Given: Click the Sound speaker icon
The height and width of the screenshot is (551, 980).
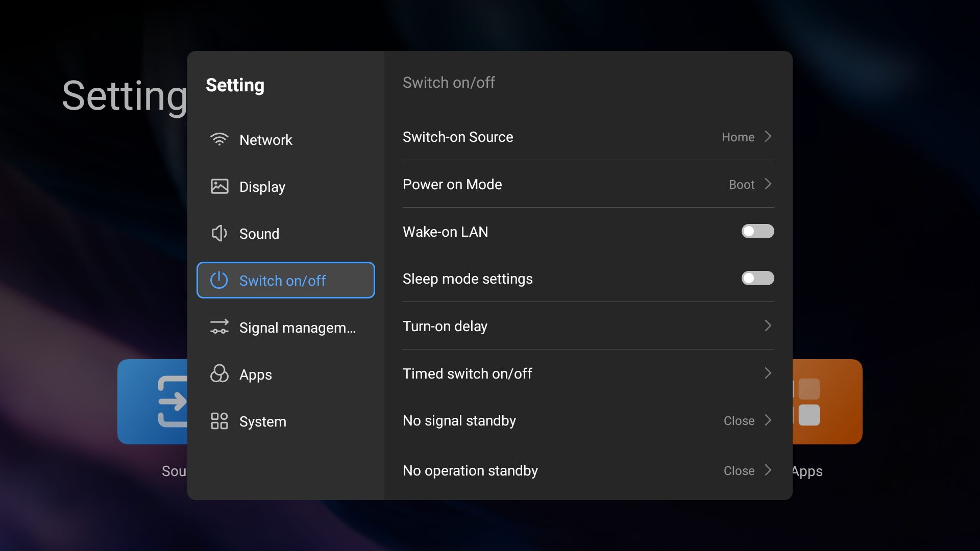Looking at the screenshot, I should pyautogui.click(x=219, y=233).
